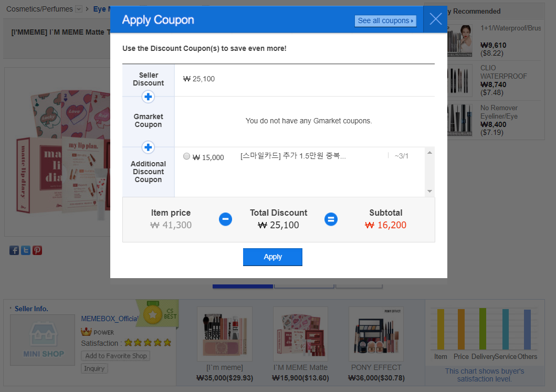Screen dimensions: 556x392
Task: Open the I'M MEME Matte ₩15,900 thumbnail
Action: [x=300, y=334]
